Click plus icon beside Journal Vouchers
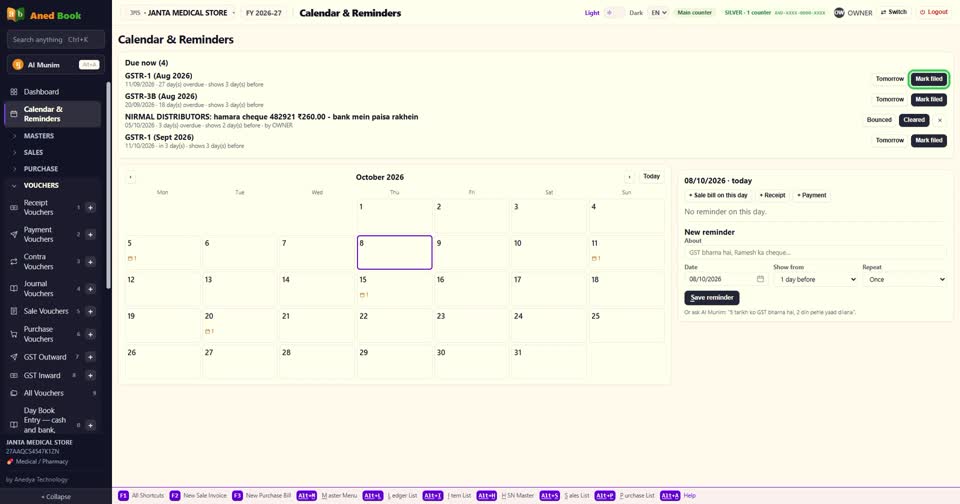This screenshot has height=504, width=960. tap(90, 289)
